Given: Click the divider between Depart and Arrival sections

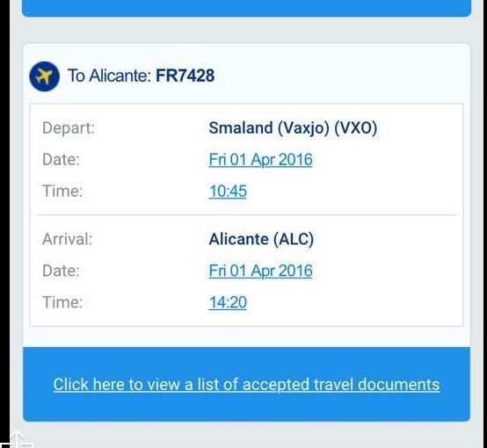Looking at the screenshot, I should 247,214.
